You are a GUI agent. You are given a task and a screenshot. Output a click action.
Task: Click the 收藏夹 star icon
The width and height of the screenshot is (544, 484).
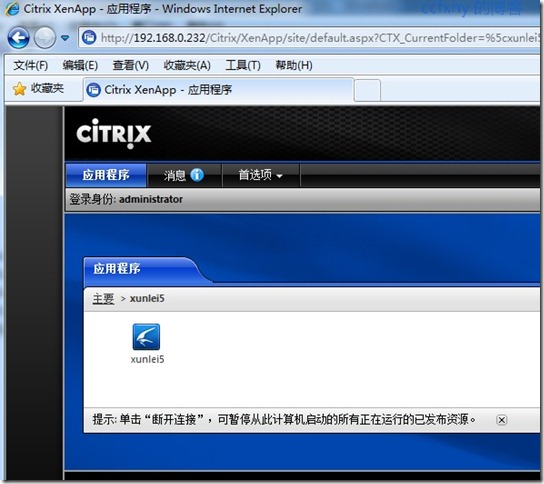click(19, 89)
